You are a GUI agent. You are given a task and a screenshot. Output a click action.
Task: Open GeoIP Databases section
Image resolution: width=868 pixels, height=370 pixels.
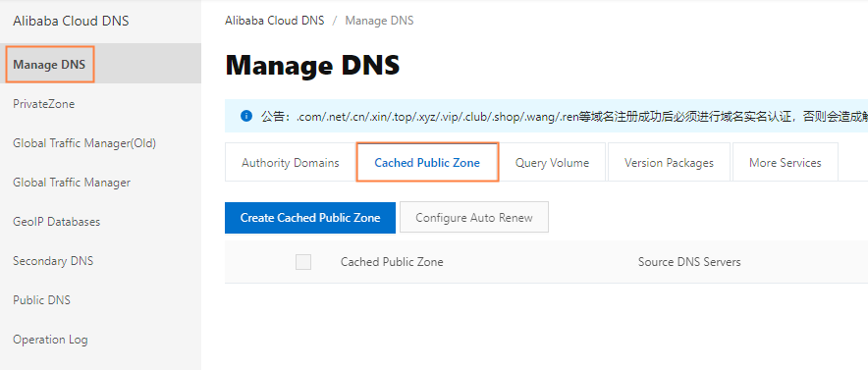[x=57, y=222]
